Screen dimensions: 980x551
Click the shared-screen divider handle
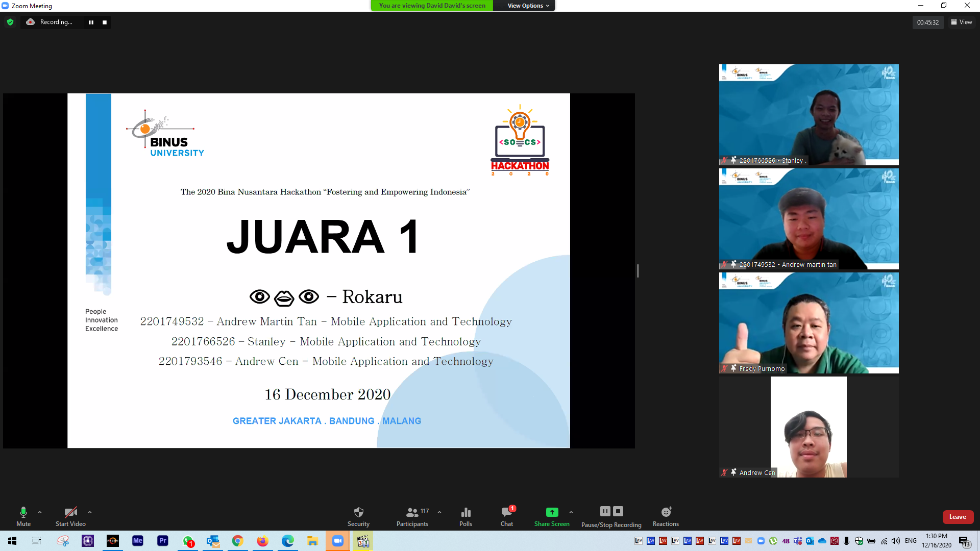pyautogui.click(x=638, y=271)
